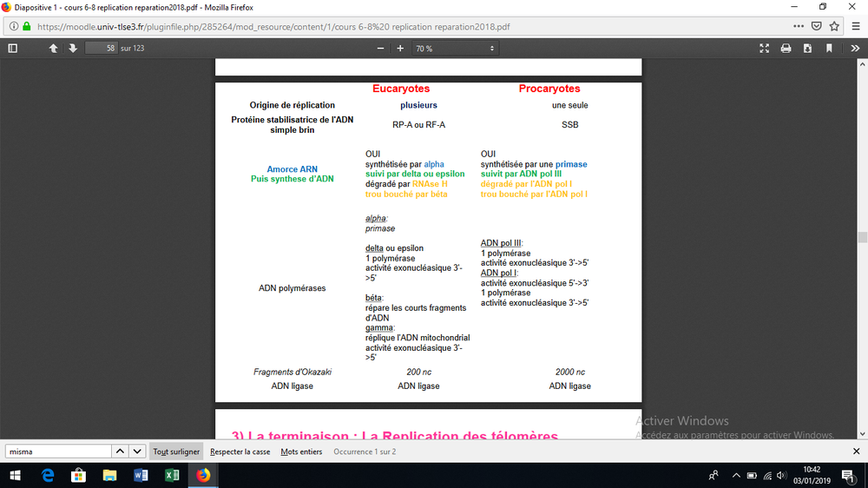Click the green secure connection padlock
The height and width of the screenshot is (488, 868).
point(27,27)
